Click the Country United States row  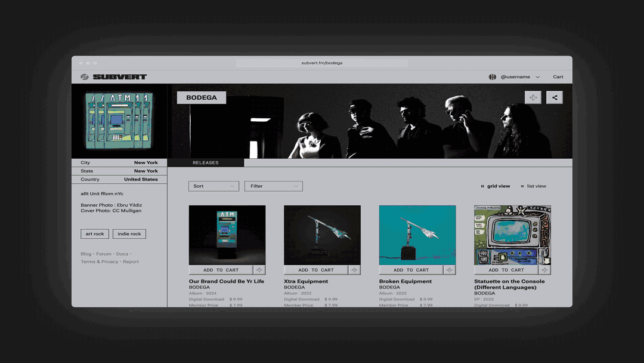coord(119,180)
